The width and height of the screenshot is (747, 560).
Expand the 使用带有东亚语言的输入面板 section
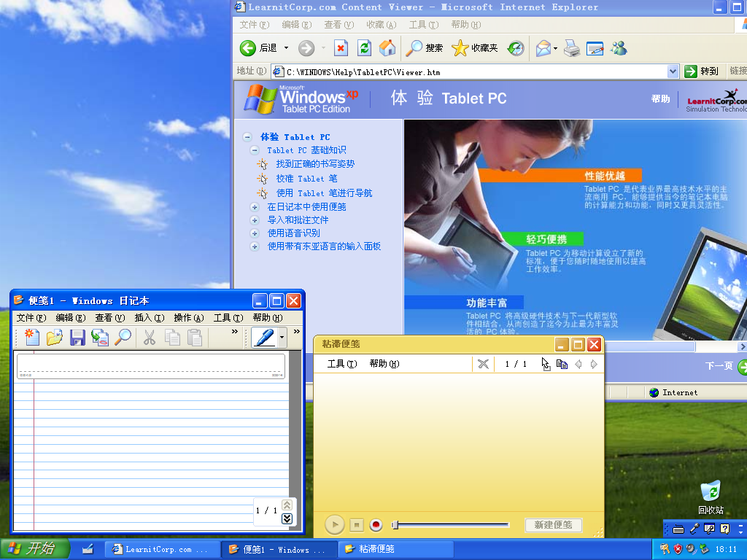tap(255, 246)
